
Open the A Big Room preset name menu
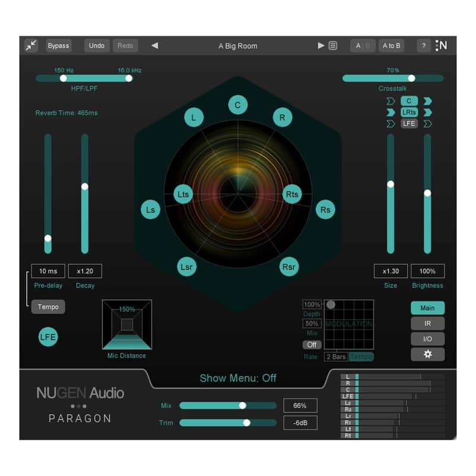(237, 46)
